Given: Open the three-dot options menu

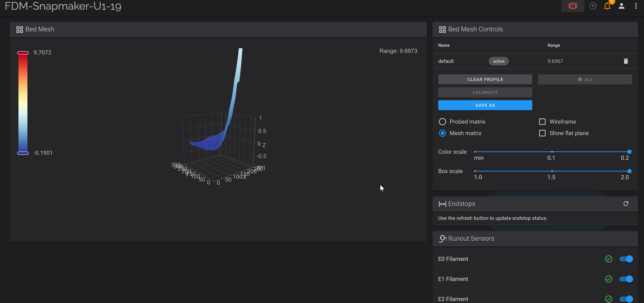Looking at the screenshot, I should (636, 6).
